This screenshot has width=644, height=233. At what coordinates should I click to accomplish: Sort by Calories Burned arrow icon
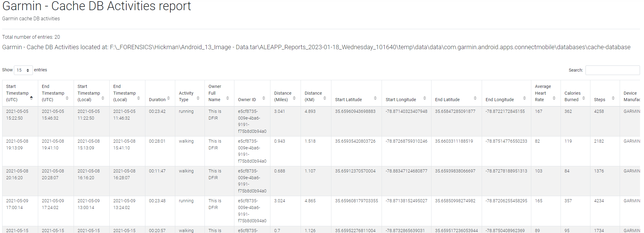tap(584, 98)
